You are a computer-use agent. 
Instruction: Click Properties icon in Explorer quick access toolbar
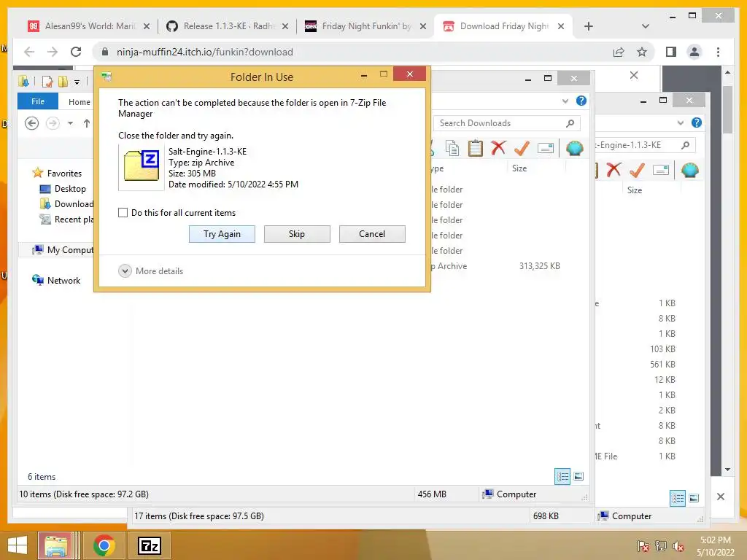coord(47,82)
